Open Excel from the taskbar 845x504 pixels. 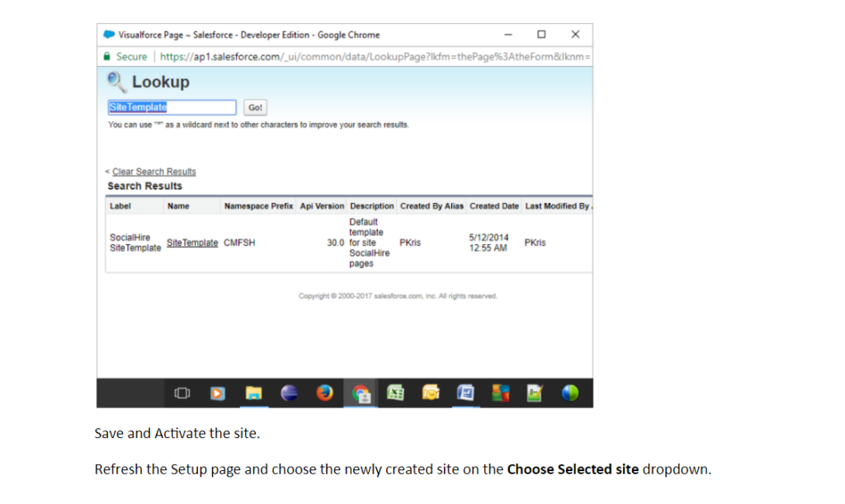point(395,393)
